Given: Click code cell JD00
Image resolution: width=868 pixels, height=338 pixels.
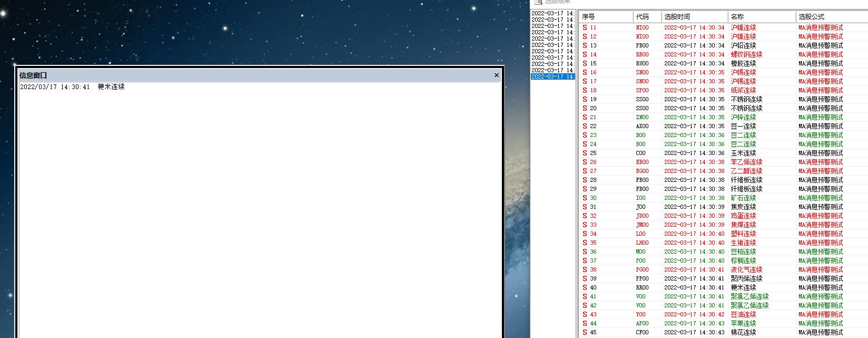Looking at the screenshot, I should click(x=642, y=216).
